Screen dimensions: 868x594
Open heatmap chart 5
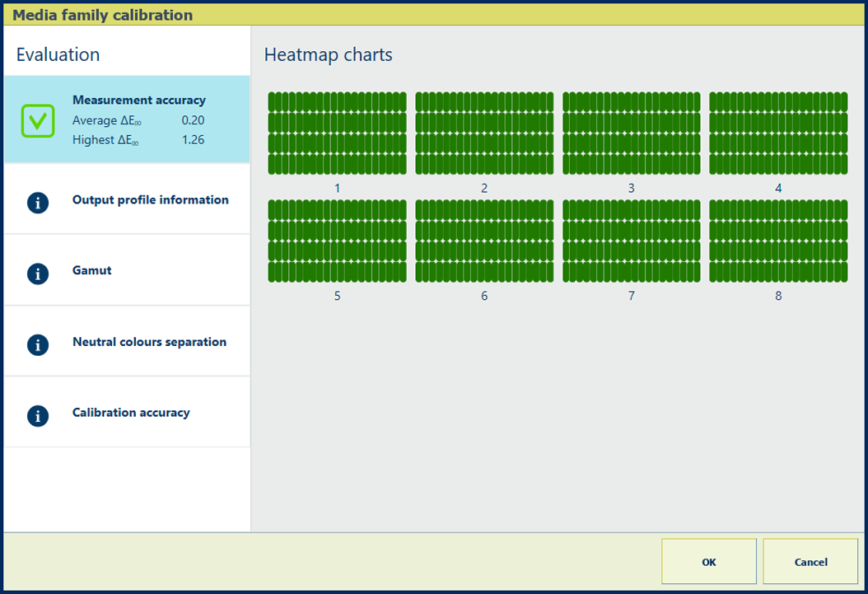click(337, 241)
